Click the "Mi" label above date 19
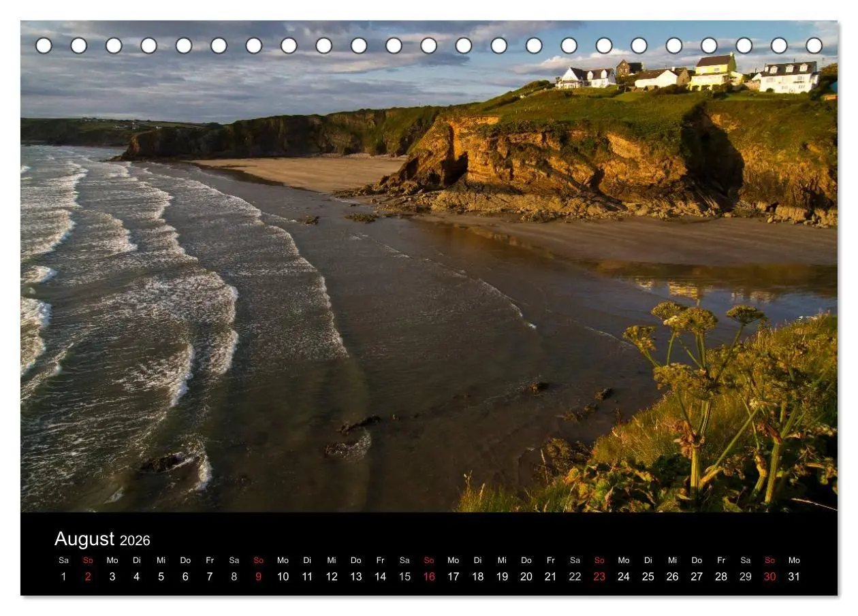This screenshot has width=858, height=616. (x=502, y=560)
